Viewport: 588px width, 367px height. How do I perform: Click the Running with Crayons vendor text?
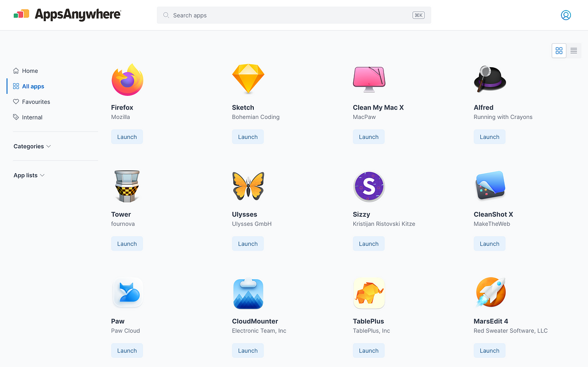tap(503, 117)
